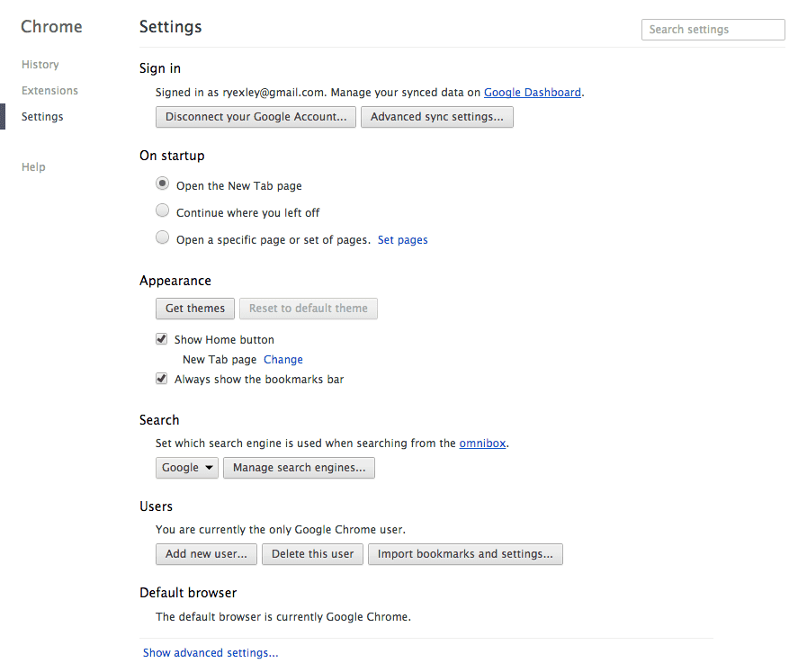
Task: Open Manage search engines dialog
Action: coord(299,468)
